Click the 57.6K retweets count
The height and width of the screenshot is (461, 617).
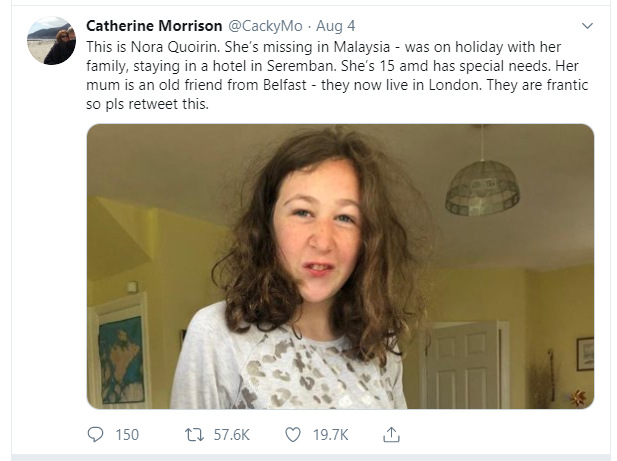(x=229, y=434)
